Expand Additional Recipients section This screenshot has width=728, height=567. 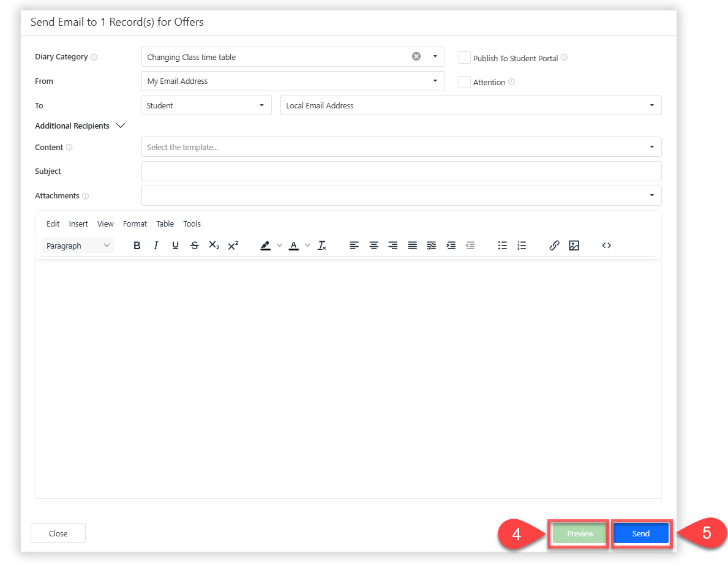(120, 126)
